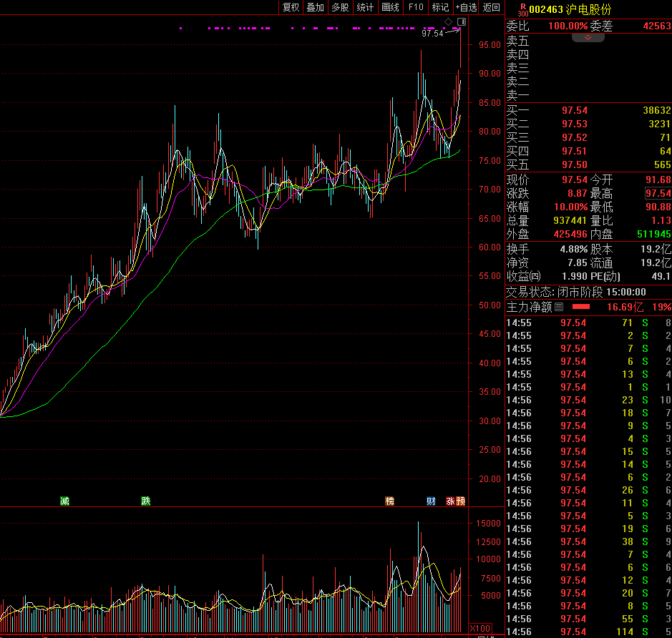Click the green 跌 event marker

pyautogui.click(x=146, y=501)
